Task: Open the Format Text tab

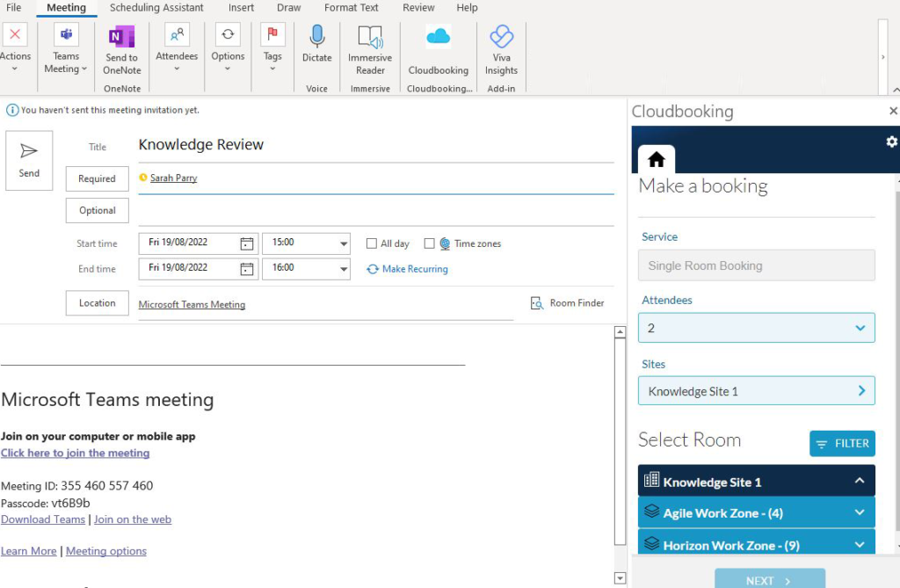Action: click(352, 7)
